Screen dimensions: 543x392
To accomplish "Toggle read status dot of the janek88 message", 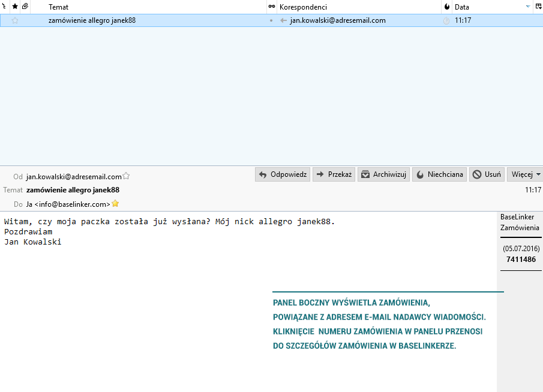I will [x=271, y=21].
